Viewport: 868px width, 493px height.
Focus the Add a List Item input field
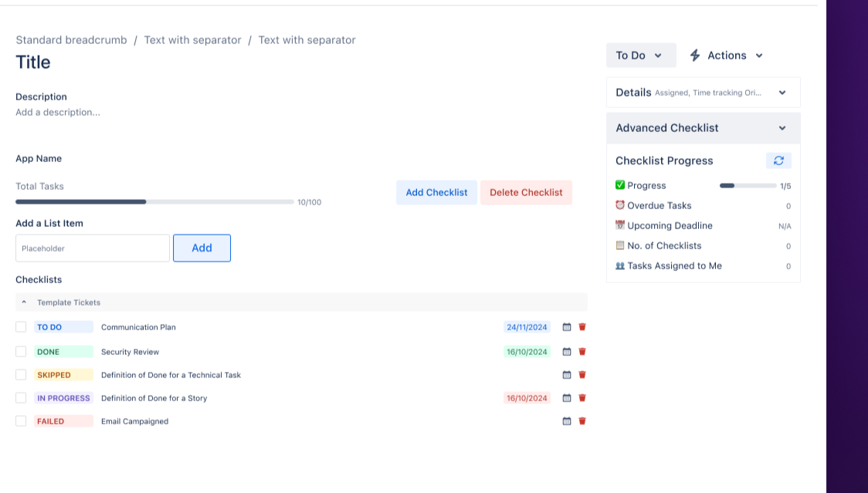pyautogui.click(x=93, y=248)
